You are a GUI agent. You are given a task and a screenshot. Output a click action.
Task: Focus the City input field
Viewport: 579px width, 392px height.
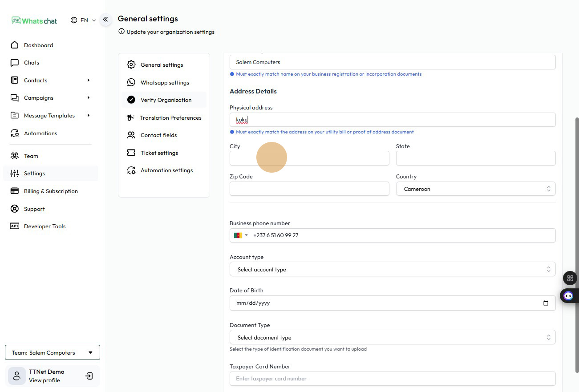tap(309, 158)
